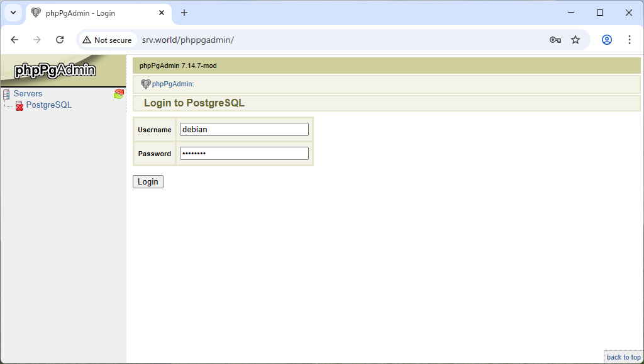Go back to previous page
The image size is (644, 364).
click(x=14, y=40)
